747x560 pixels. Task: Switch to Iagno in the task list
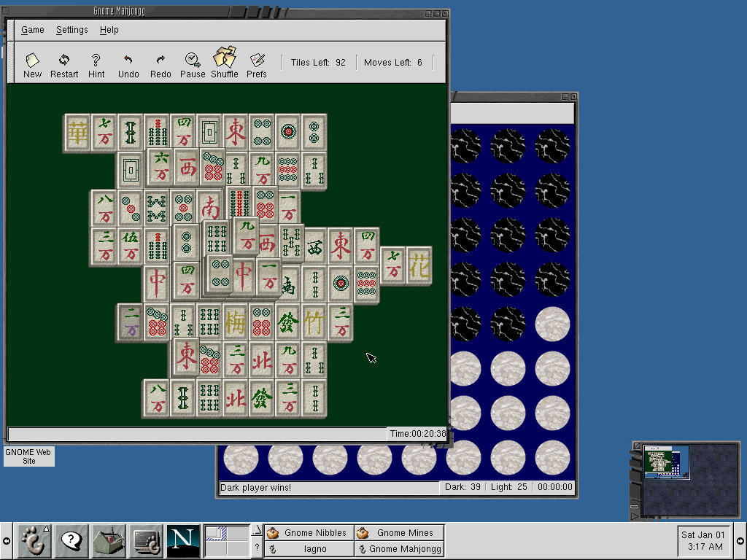coord(309,549)
